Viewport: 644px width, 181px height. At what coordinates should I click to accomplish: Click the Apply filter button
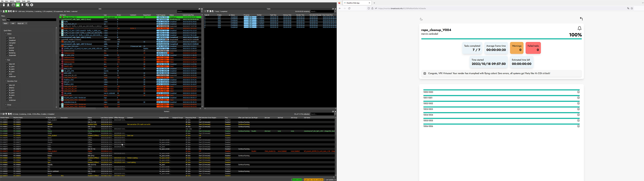(x=6, y=23)
